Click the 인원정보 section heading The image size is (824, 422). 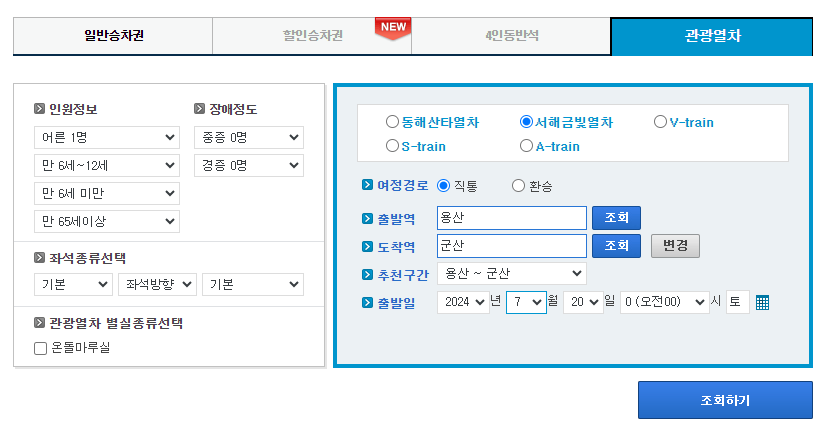(x=73, y=109)
